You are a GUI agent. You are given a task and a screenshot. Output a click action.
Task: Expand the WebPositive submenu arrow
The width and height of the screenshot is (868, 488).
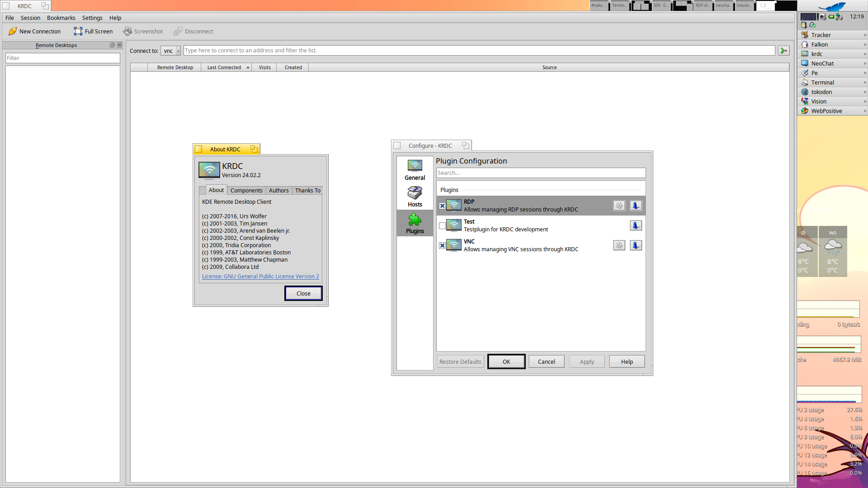tap(865, 111)
